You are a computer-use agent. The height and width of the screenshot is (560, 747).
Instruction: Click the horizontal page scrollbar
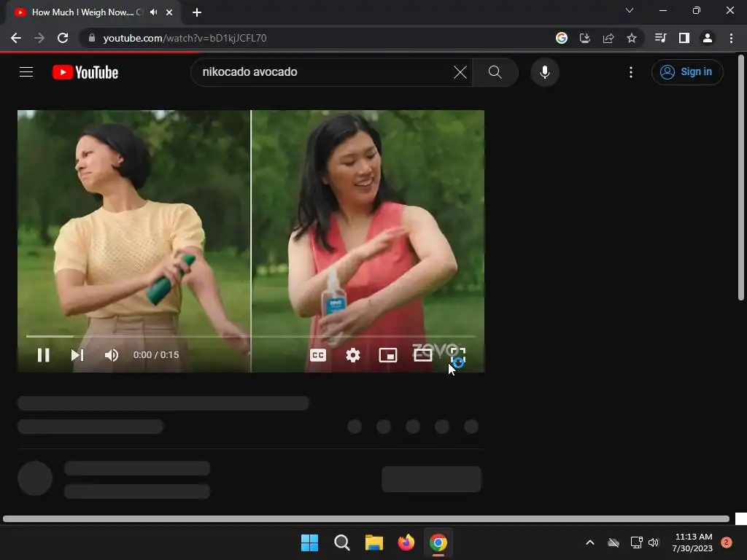point(366,518)
